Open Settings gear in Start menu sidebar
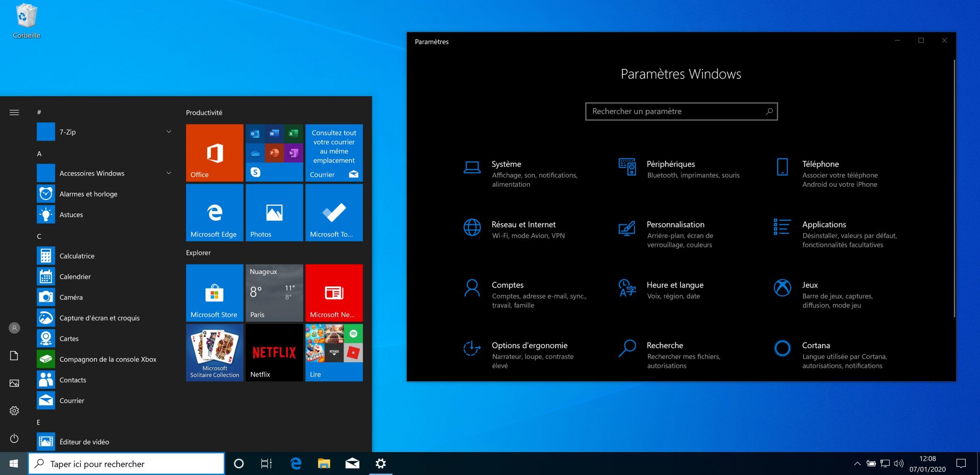 point(14,410)
